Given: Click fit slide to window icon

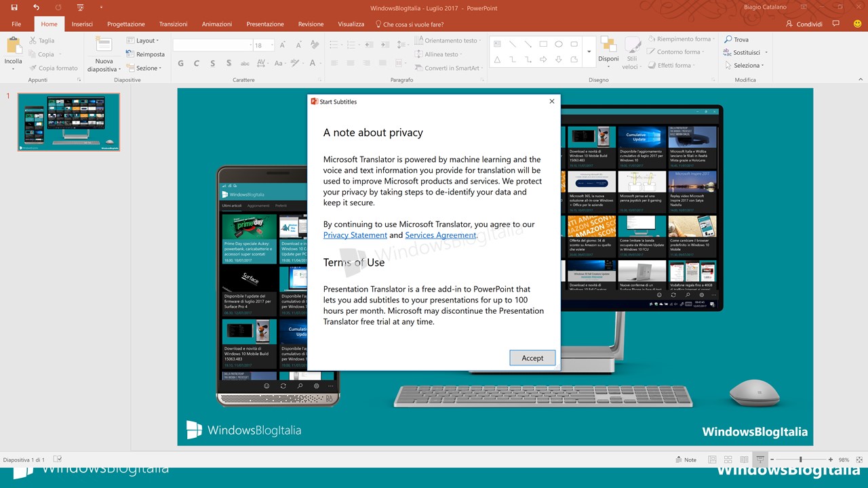Looking at the screenshot, I should (x=859, y=460).
